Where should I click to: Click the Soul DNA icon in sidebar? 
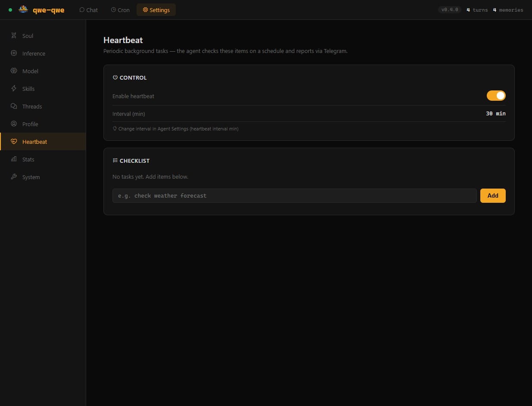click(14, 36)
